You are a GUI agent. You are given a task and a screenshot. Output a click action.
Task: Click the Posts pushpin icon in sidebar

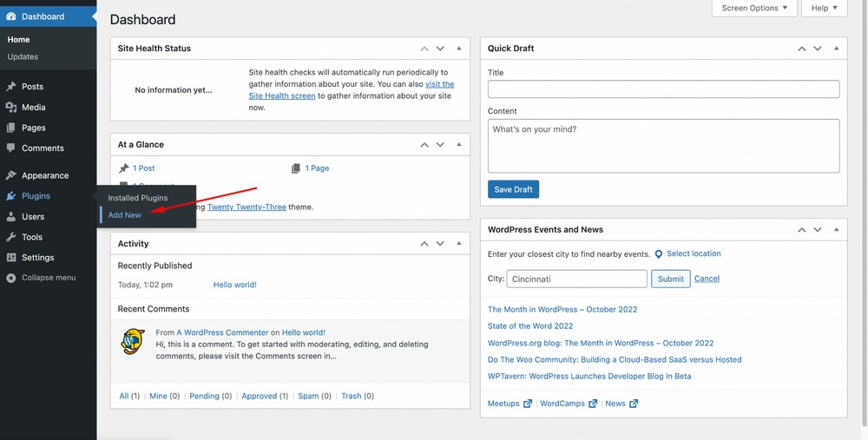(x=11, y=87)
